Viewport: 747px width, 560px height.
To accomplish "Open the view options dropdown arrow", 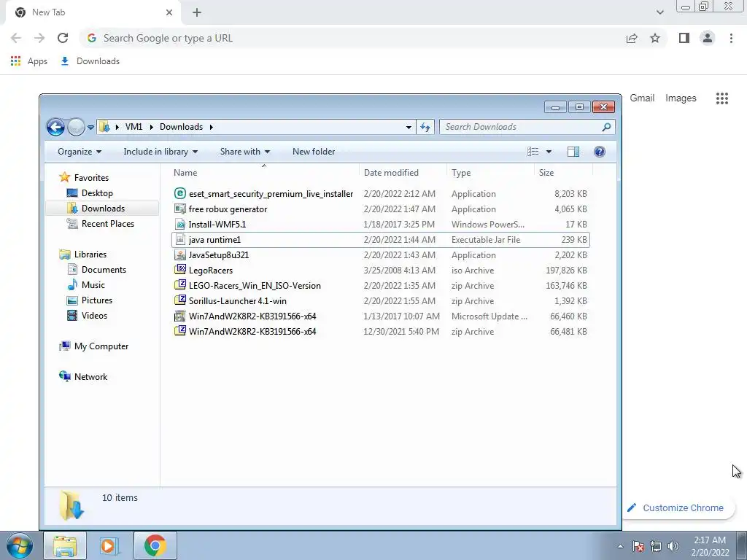I will (x=549, y=152).
